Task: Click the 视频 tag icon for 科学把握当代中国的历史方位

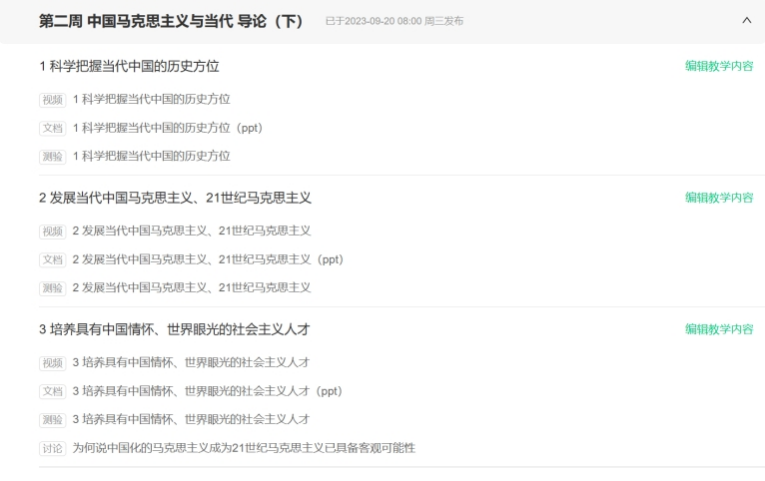Action: [x=52, y=100]
